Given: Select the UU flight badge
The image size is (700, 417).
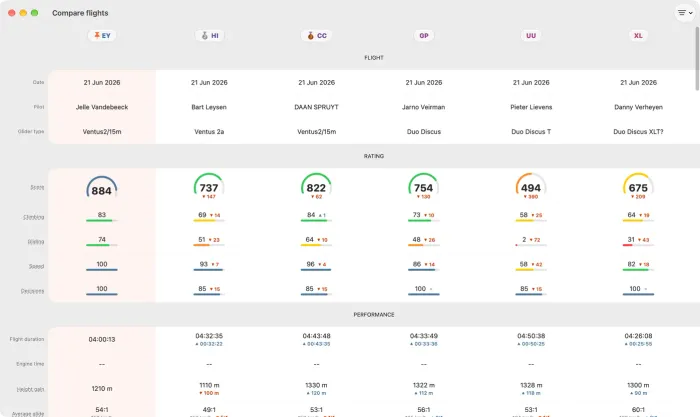Looking at the screenshot, I should (x=531, y=36).
